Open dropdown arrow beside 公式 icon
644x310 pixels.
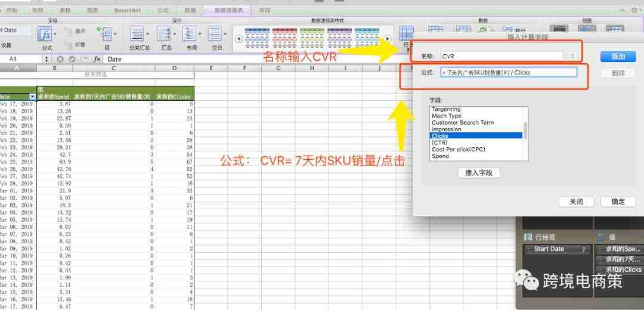[55, 34]
